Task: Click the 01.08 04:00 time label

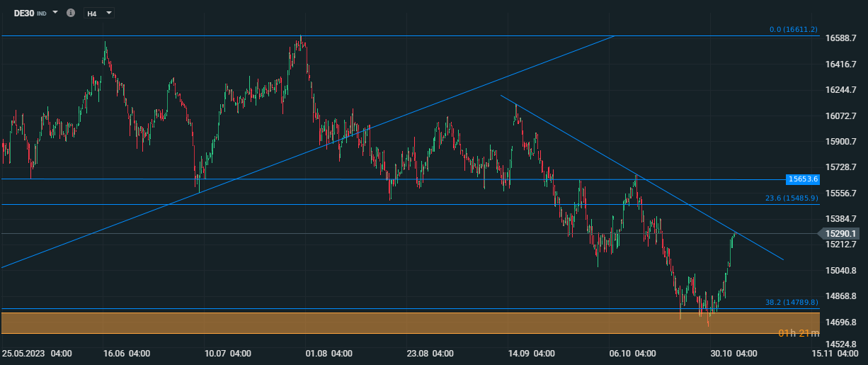Action: pyautogui.click(x=329, y=352)
